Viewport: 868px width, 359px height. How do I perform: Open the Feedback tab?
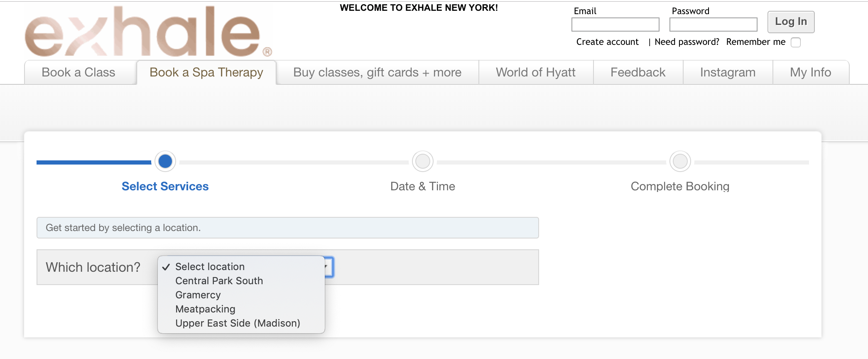(x=638, y=72)
